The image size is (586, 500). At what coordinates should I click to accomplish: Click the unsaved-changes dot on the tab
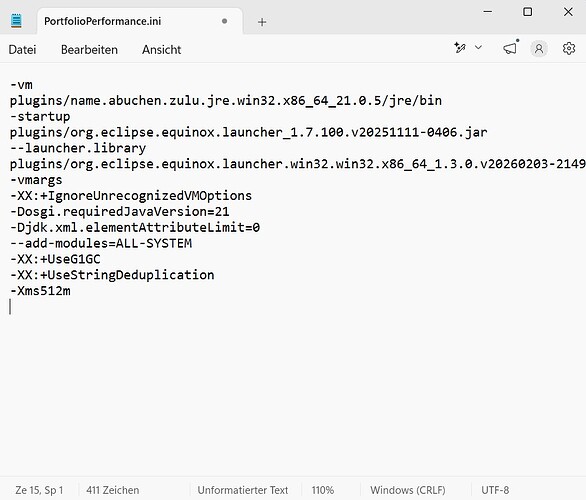[x=224, y=21]
